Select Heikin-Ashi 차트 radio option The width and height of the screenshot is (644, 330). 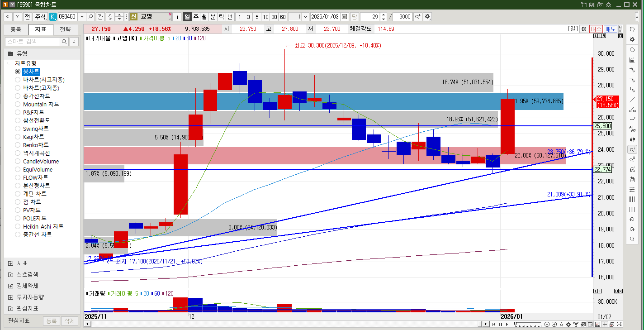18,226
